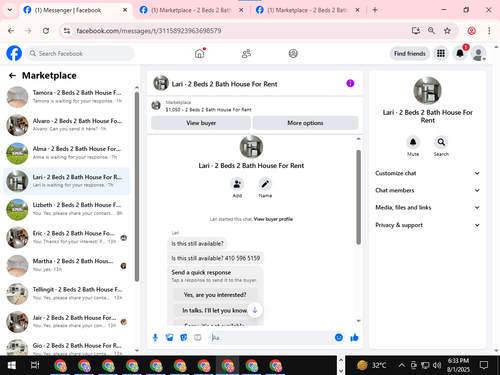Open the Alma conversation
Screen dimensions: 500x375
(67, 153)
